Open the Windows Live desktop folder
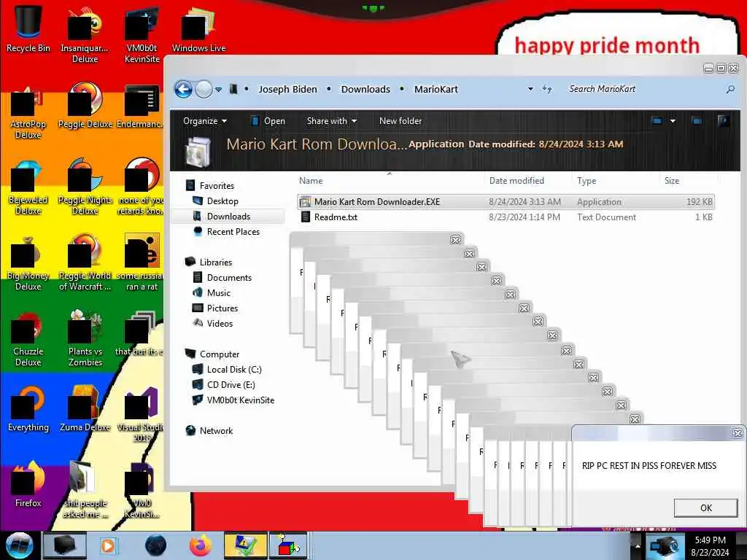This screenshot has height=560, width=747. (x=198, y=28)
